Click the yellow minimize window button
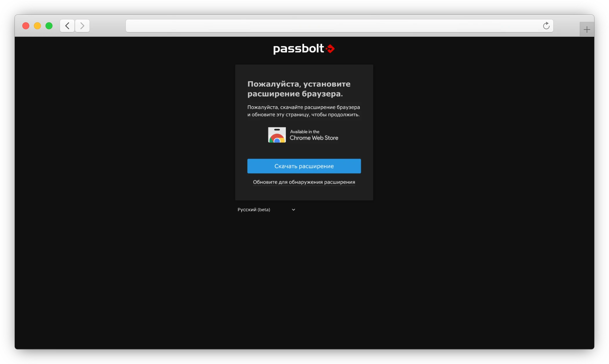The image size is (609, 364). pyautogui.click(x=37, y=26)
